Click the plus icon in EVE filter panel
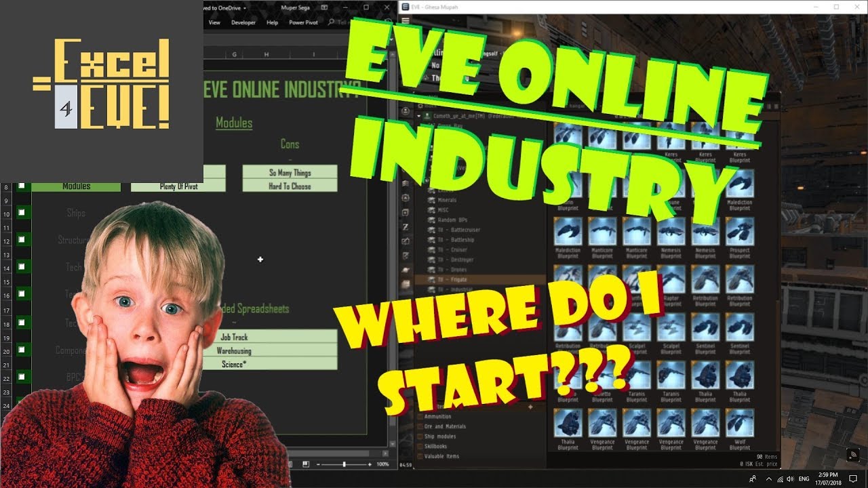This screenshot has width=868, height=488. (x=530, y=407)
